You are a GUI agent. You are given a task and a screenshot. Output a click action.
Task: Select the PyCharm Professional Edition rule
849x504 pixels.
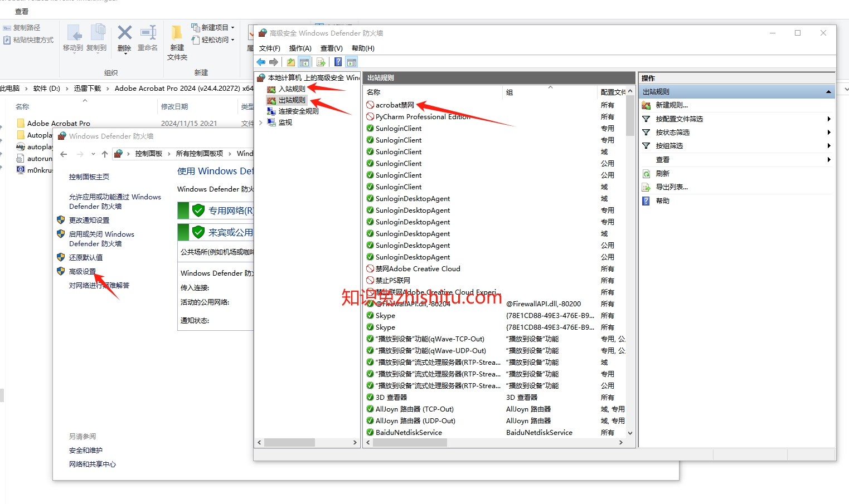point(423,117)
